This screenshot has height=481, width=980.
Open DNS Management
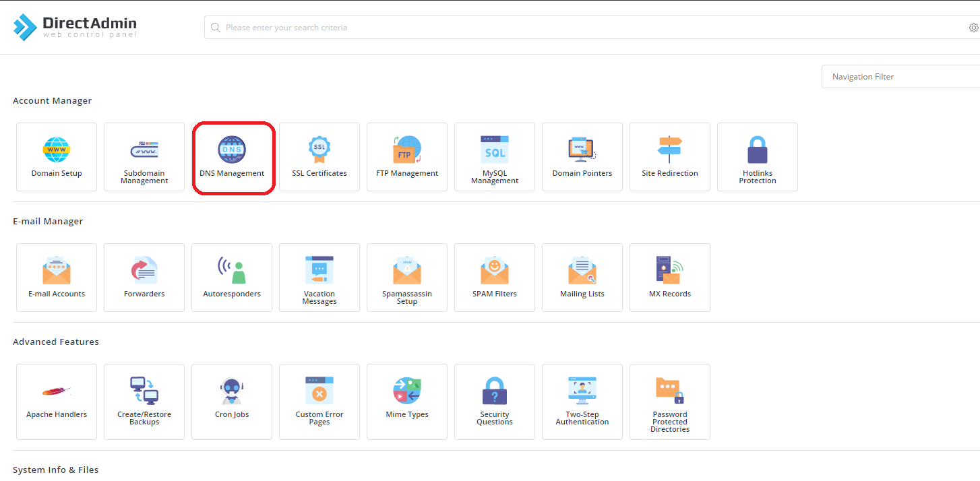coord(232,157)
